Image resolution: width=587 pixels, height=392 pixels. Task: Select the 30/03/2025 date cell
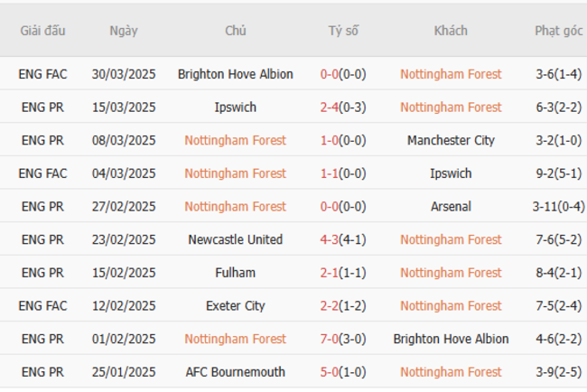point(124,74)
